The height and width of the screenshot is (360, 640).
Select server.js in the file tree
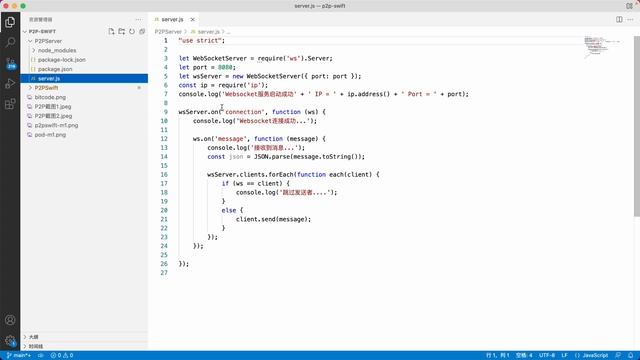[x=84, y=78]
